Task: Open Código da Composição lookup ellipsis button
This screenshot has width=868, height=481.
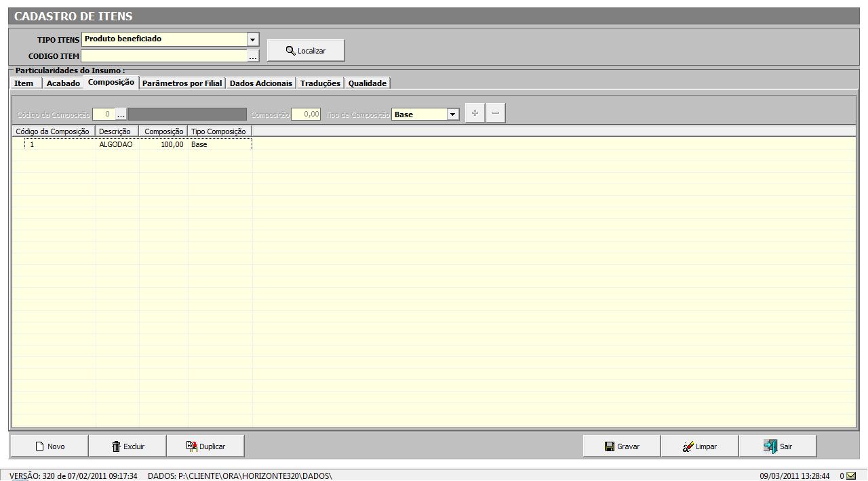Action: coord(121,114)
